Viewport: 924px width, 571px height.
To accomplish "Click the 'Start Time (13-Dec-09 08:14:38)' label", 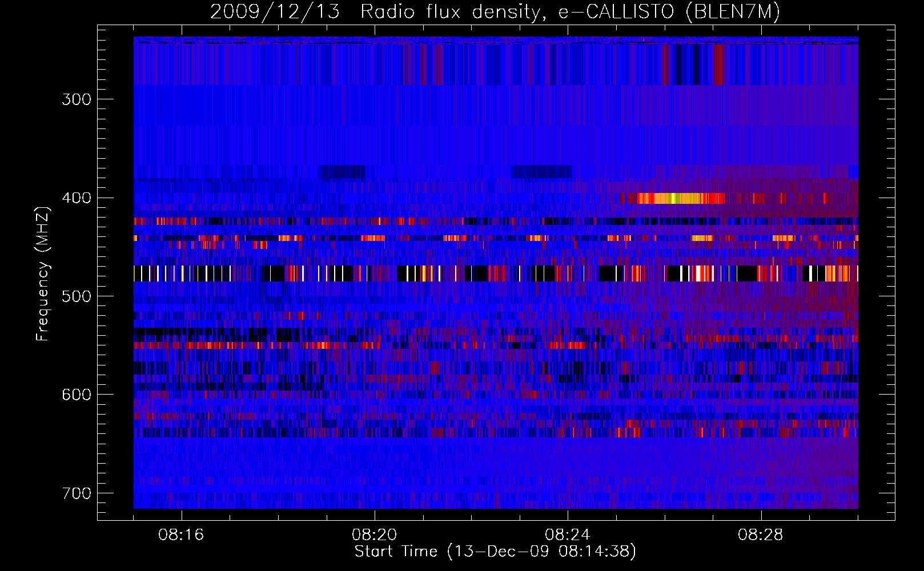I will (495, 552).
